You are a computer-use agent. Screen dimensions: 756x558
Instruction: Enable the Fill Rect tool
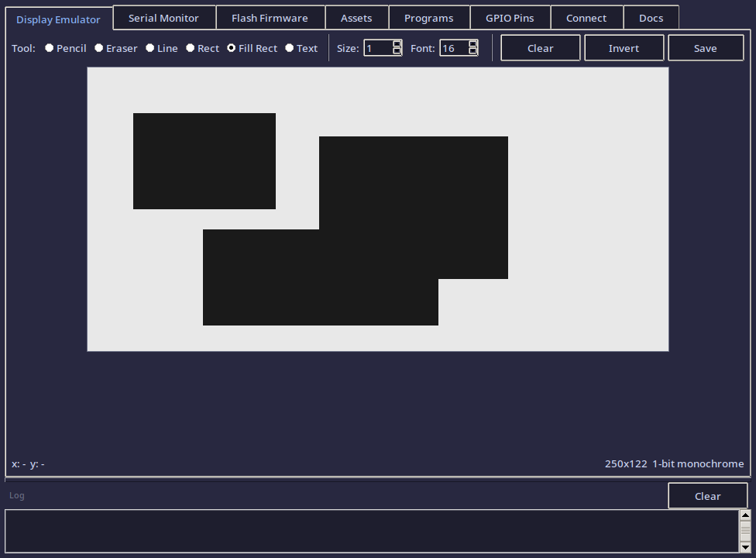[x=231, y=48]
